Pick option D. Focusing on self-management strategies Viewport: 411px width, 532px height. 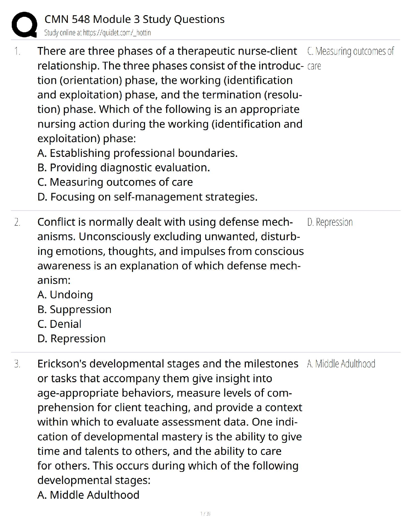coord(147,197)
